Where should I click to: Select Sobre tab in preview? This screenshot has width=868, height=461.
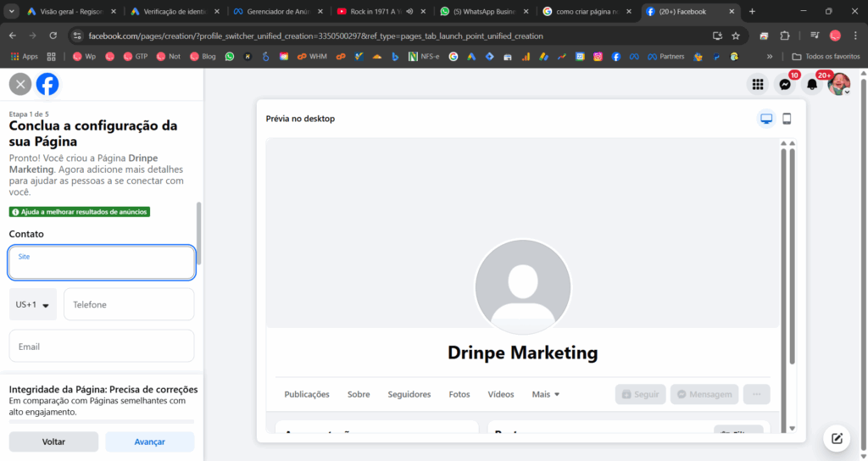click(x=359, y=394)
